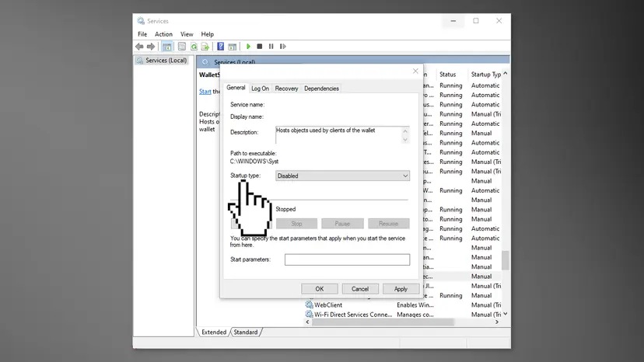The width and height of the screenshot is (644, 362).
Task: Maximize the Services window
Action: (475, 20)
